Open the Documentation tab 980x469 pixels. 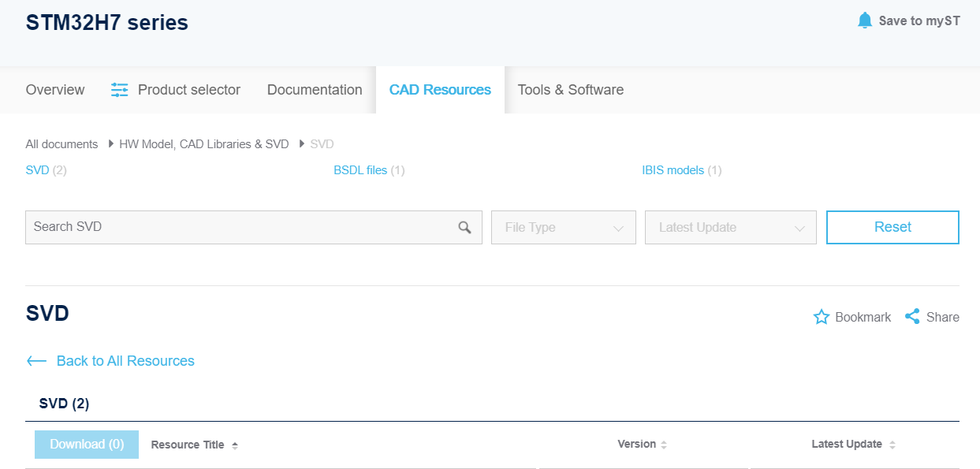pos(315,90)
